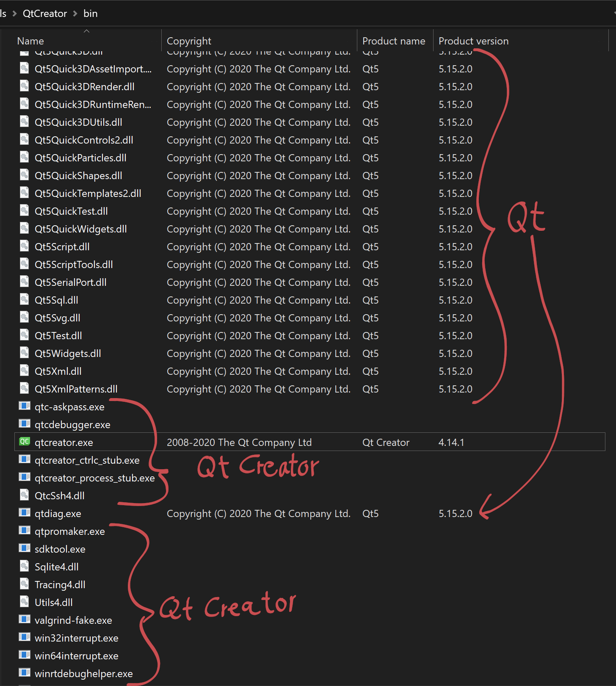Click the win64interrupt.exe application icon
616x686 pixels.
(25, 655)
